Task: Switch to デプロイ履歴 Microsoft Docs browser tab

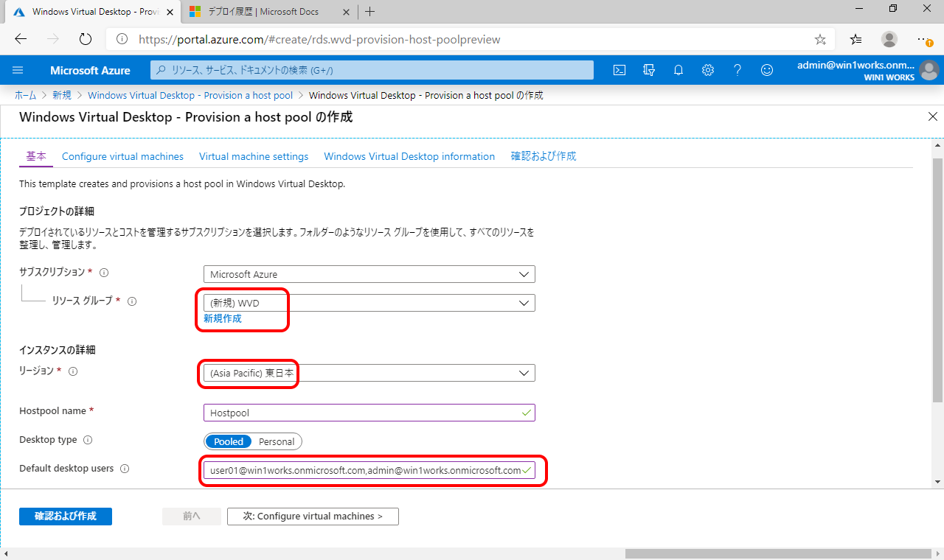Action: point(268,12)
